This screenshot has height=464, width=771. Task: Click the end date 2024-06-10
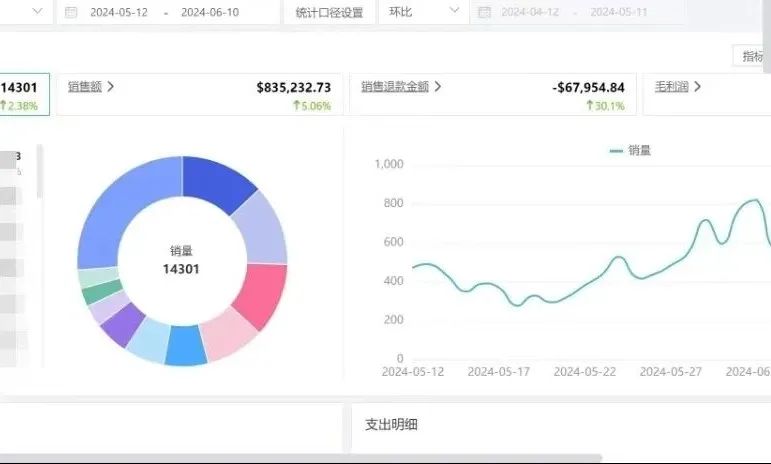click(210, 12)
